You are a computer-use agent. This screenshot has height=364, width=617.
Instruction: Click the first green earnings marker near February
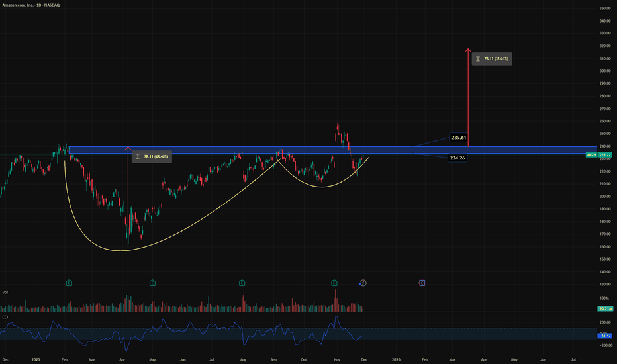[x=69, y=283]
